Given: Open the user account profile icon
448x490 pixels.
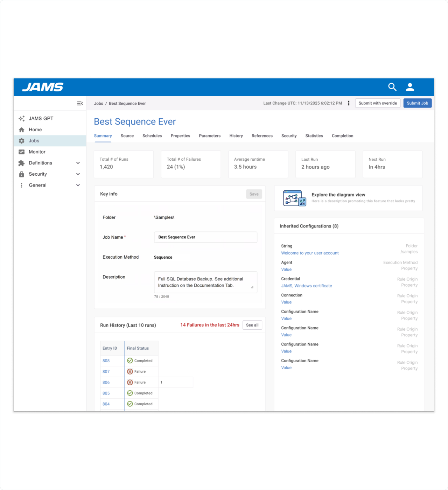Looking at the screenshot, I should 410,87.
